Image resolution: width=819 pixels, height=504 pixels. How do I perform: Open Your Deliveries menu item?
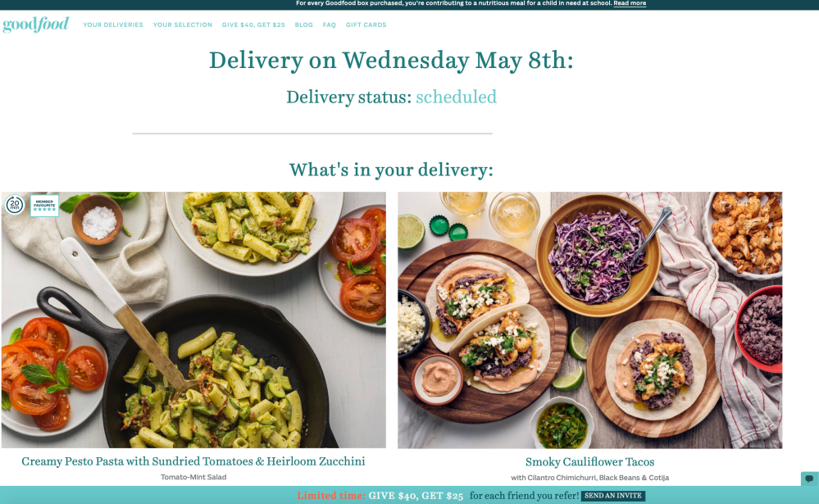coord(113,25)
